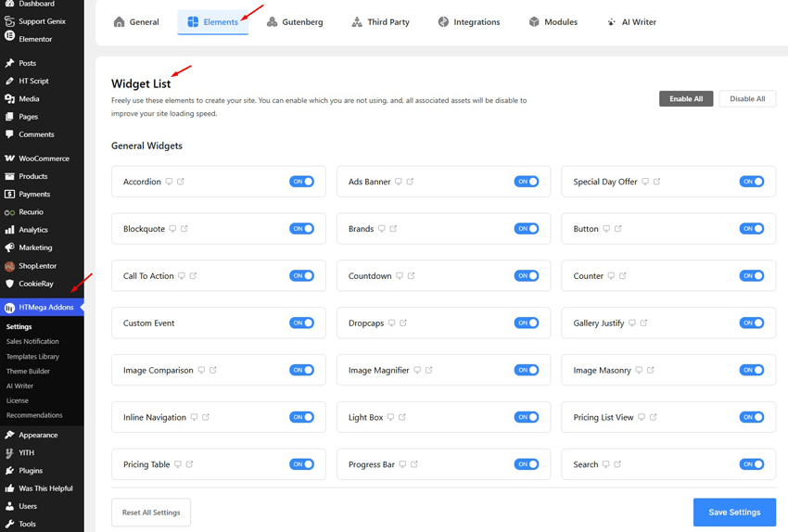Open the License submenu link
Image resolution: width=788 pixels, height=532 pixels.
(x=17, y=401)
